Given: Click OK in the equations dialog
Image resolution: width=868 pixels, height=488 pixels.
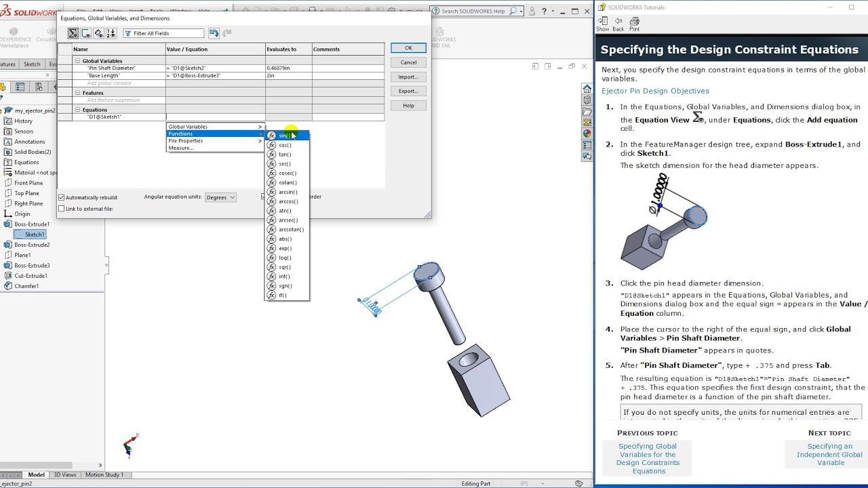Looking at the screenshot, I should pyautogui.click(x=408, y=48).
